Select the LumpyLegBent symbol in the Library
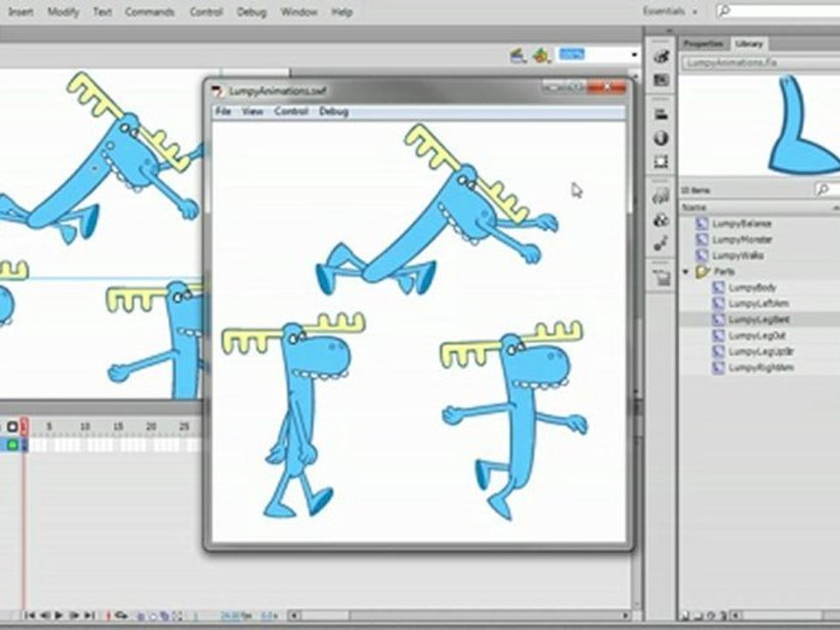This screenshot has width=840, height=630. pyautogui.click(x=760, y=320)
